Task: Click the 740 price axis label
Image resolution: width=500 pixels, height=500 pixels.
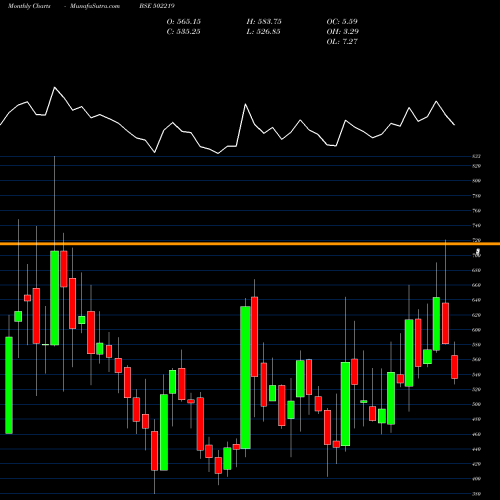Action: (x=477, y=225)
